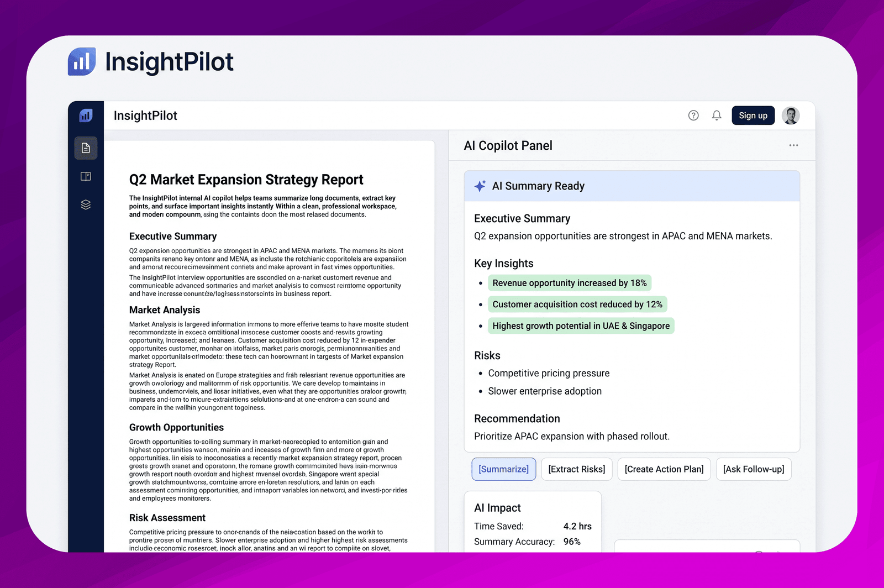The image size is (884, 588).
Task: Click the large InsightPilot brand logo at top
Action: (151, 61)
